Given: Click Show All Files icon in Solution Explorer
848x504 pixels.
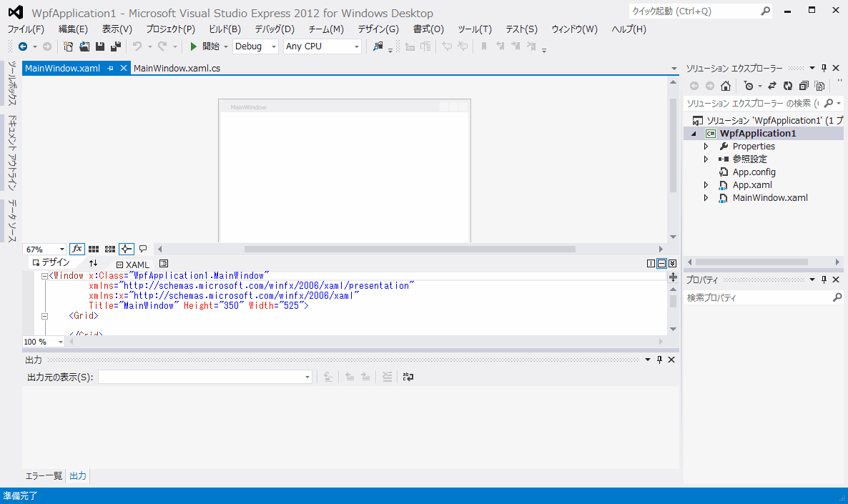Looking at the screenshot, I should click(820, 86).
